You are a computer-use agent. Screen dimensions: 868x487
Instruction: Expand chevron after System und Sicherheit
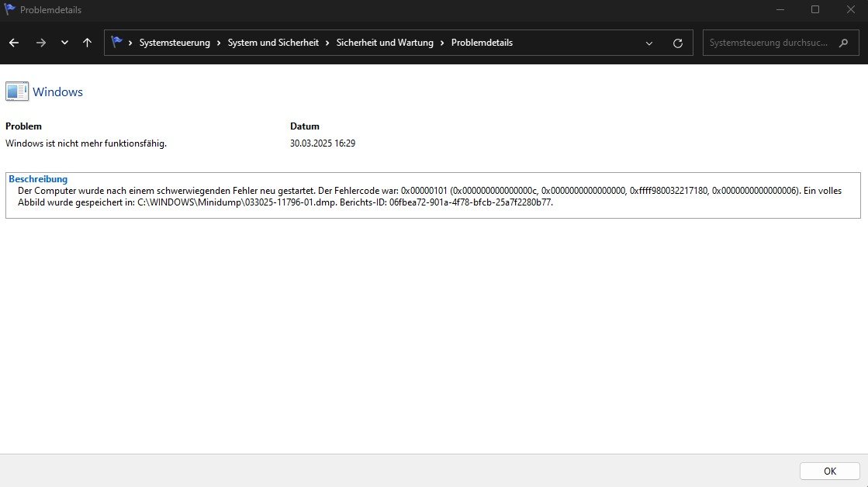[x=327, y=43]
